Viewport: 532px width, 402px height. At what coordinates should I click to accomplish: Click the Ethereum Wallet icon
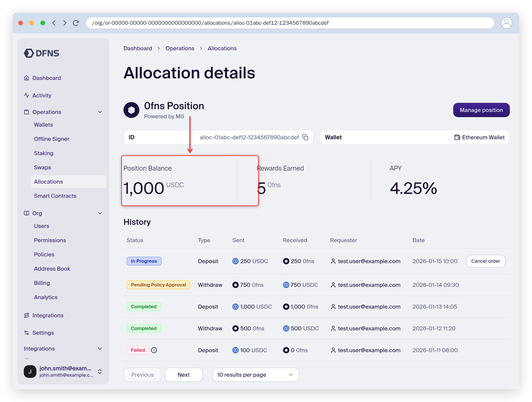pos(457,137)
